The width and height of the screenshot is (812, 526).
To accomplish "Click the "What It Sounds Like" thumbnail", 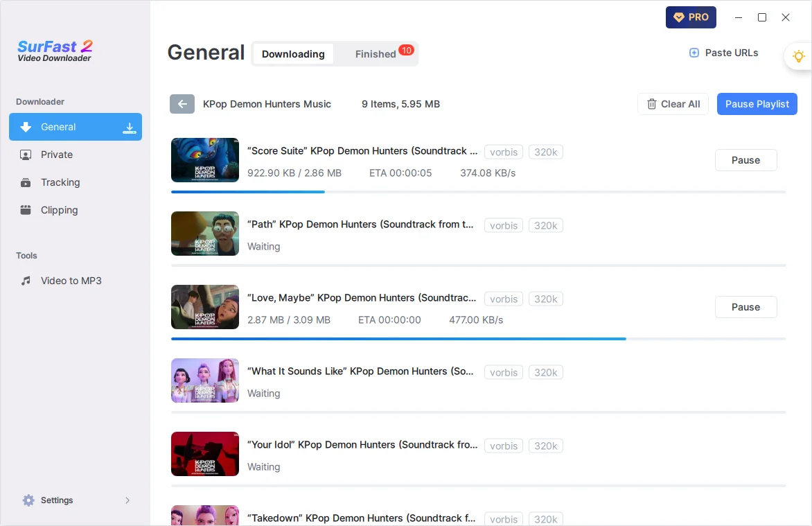I will pyautogui.click(x=205, y=380).
